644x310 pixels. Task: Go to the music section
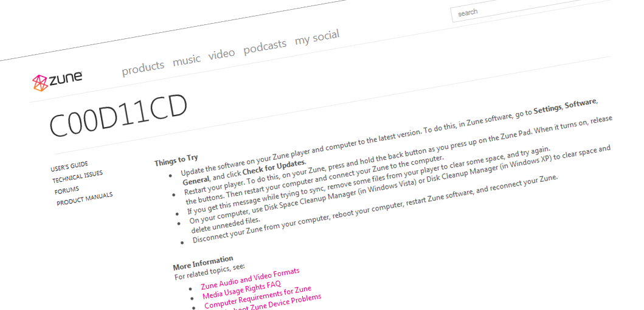[187, 60]
